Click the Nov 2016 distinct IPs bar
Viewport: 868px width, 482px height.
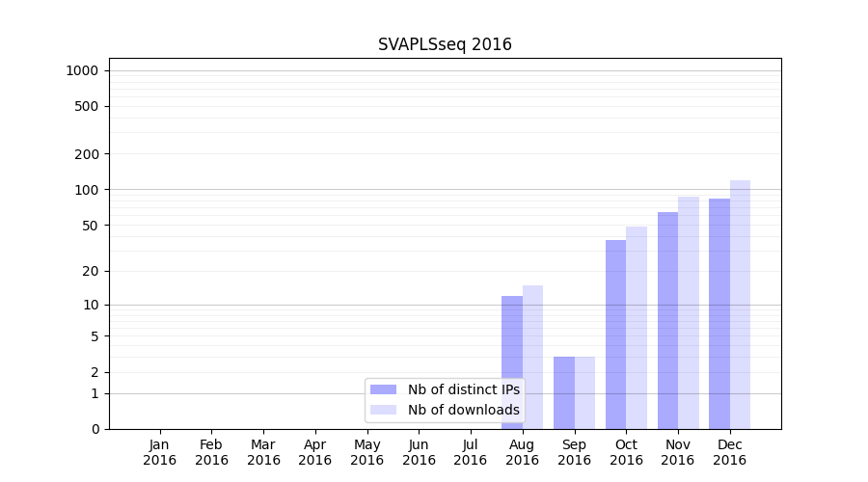click(667, 320)
